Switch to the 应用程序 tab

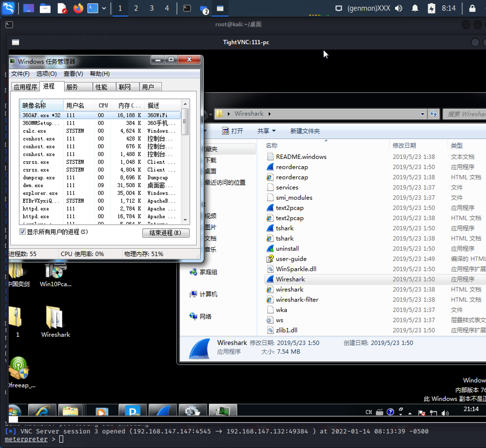pyautogui.click(x=25, y=87)
